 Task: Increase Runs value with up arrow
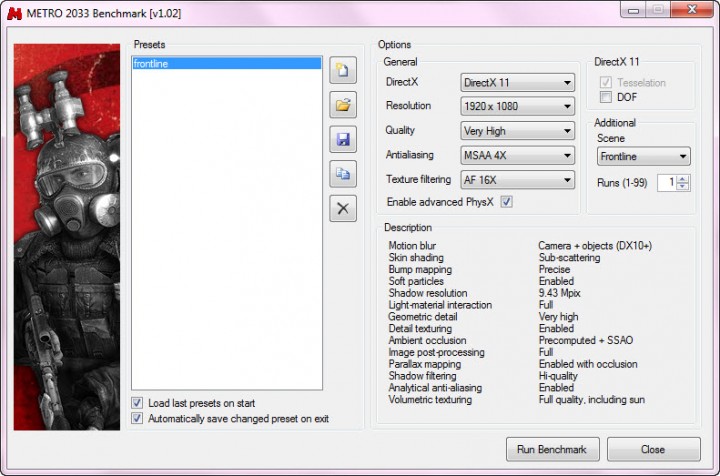(683, 179)
